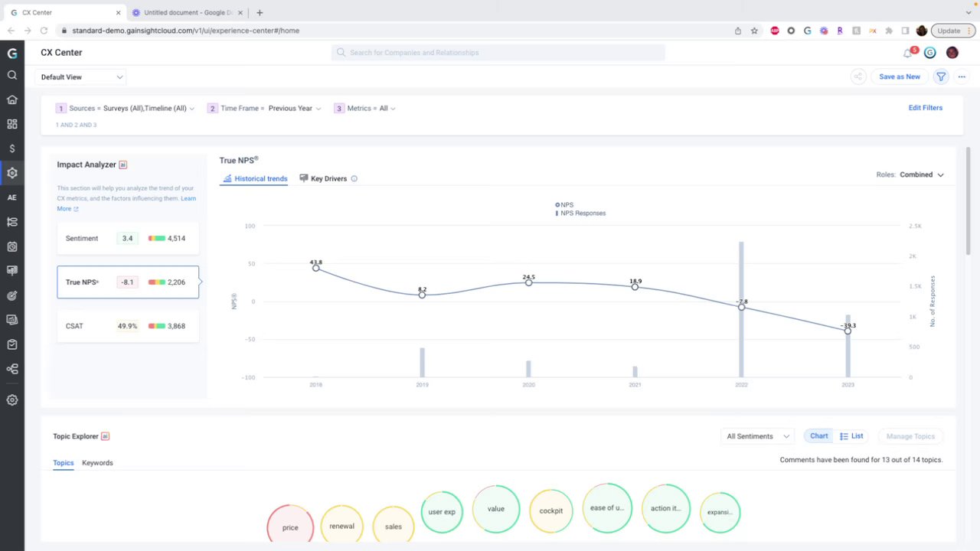Switch Topic Explorer to List view
The height and width of the screenshot is (551, 980).
(851, 436)
